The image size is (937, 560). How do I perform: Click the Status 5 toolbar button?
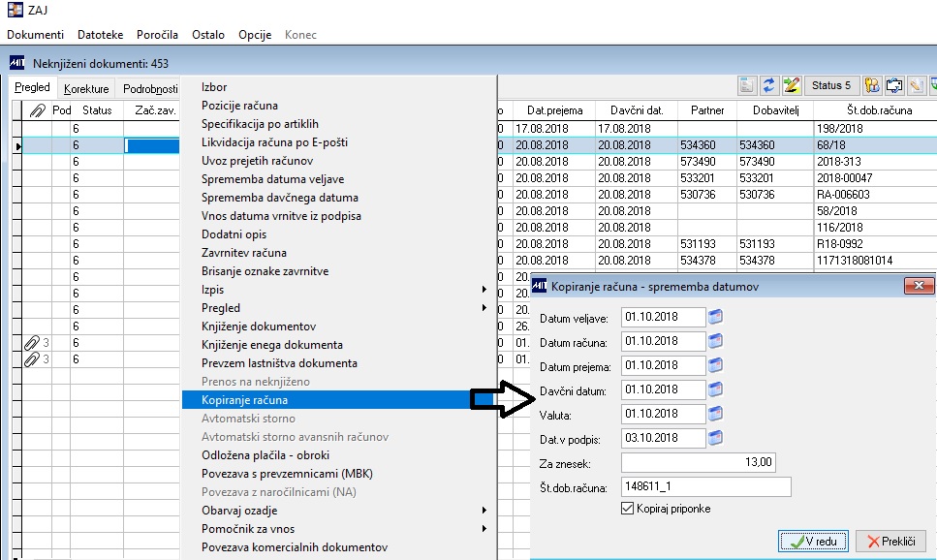pyautogui.click(x=831, y=85)
